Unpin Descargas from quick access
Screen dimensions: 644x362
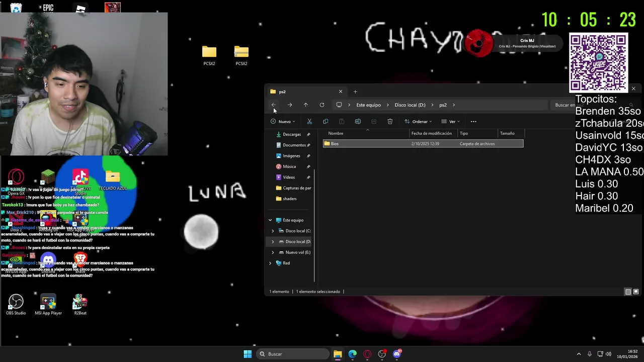pos(308,135)
